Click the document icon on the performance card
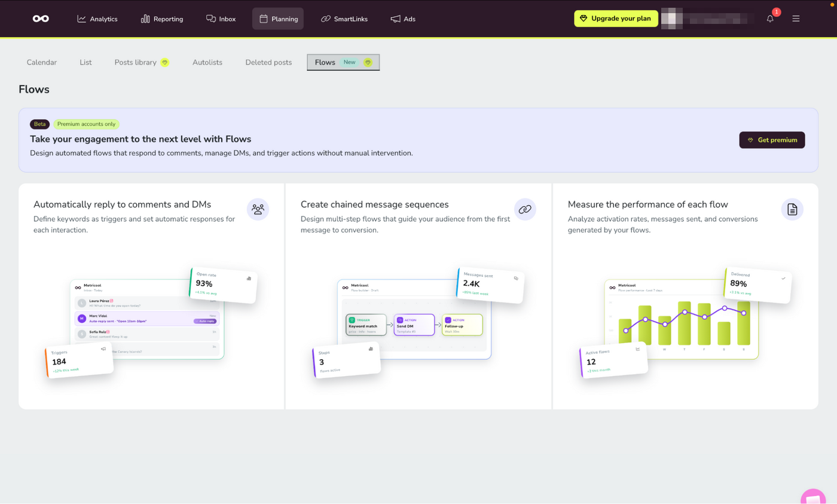 pos(792,209)
